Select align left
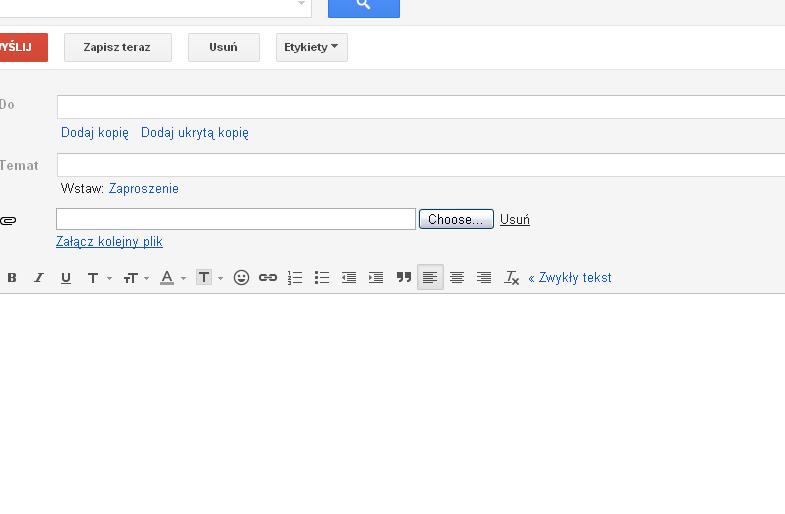The height and width of the screenshot is (514, 785). coord(430,278)
